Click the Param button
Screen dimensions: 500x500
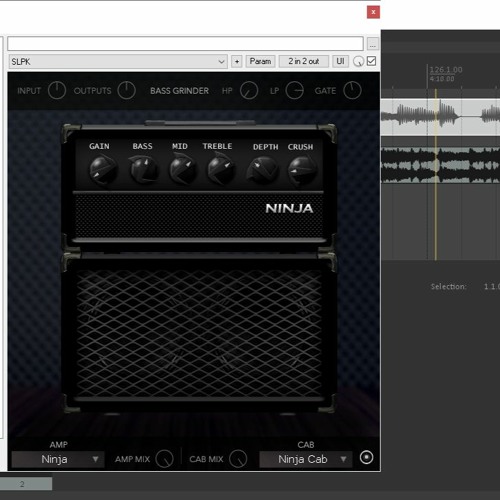point(260,61)
